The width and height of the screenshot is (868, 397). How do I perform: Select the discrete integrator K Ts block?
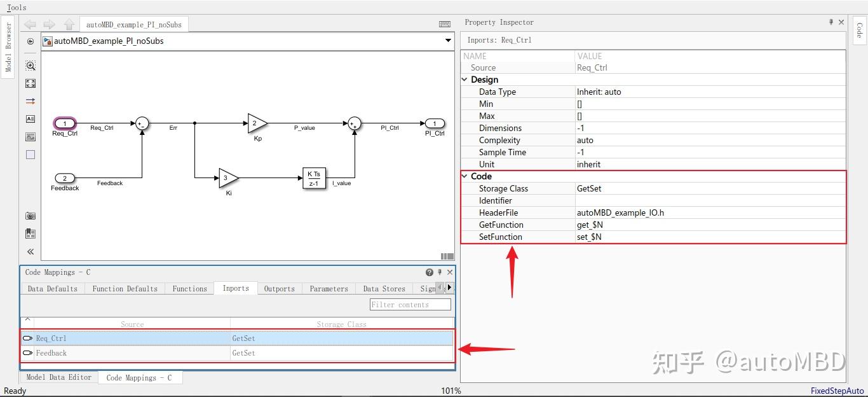pos(314,178)
